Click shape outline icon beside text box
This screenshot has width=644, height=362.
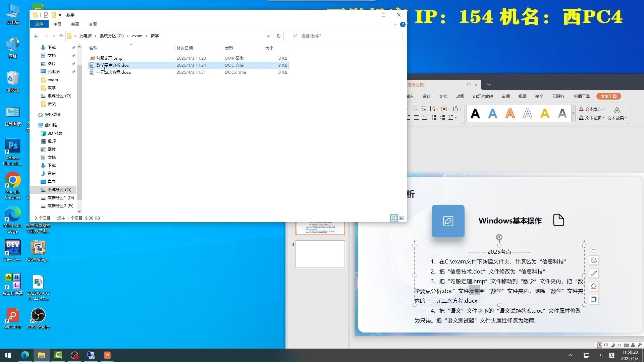click(x=594, y=299)
